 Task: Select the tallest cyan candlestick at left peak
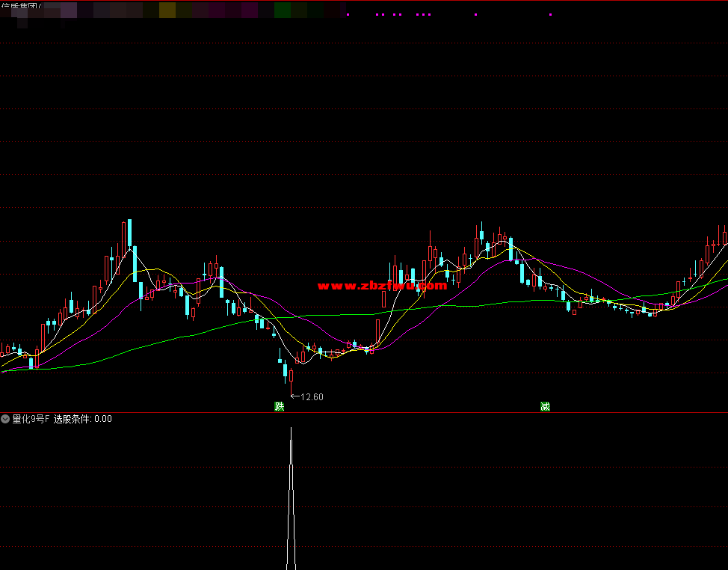129,233
